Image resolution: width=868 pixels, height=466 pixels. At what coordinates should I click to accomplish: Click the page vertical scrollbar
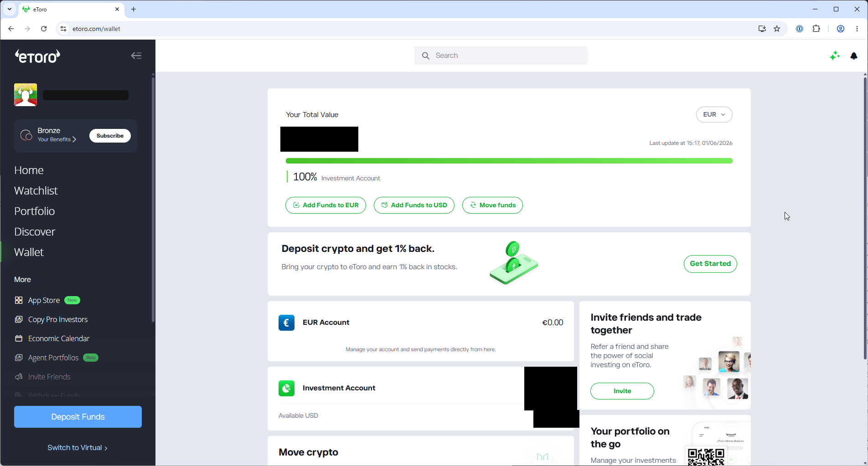[x=865, y=218]
